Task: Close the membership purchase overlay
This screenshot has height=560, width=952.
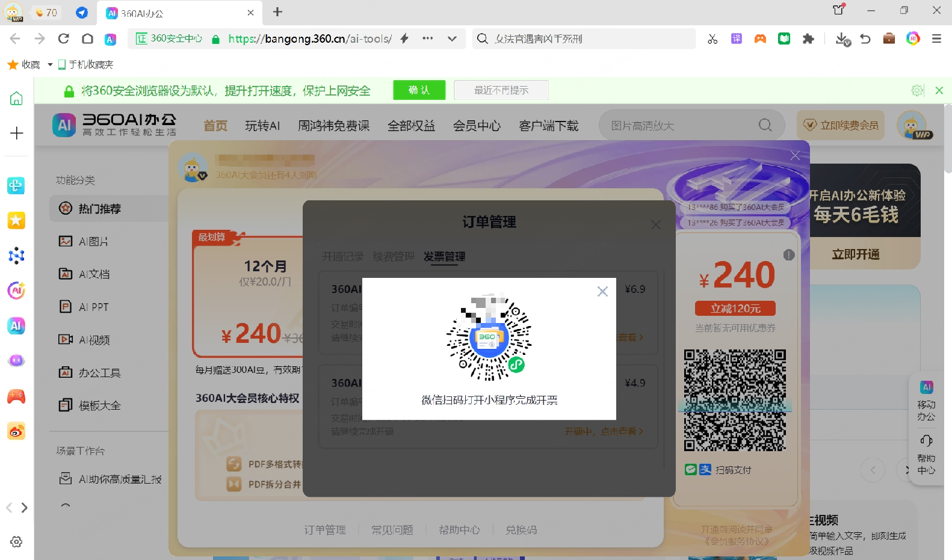Action: 795,155
